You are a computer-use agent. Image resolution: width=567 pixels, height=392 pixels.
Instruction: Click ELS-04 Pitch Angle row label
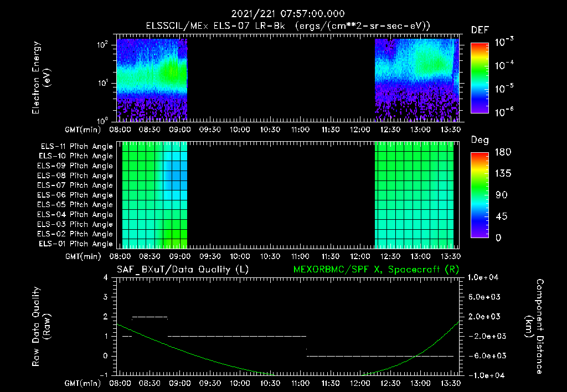(75, 214)
